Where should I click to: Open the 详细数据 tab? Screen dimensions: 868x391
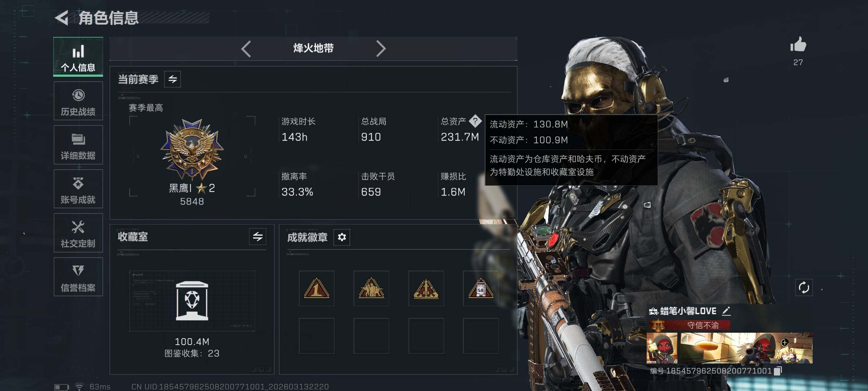(x=78, y=145)
